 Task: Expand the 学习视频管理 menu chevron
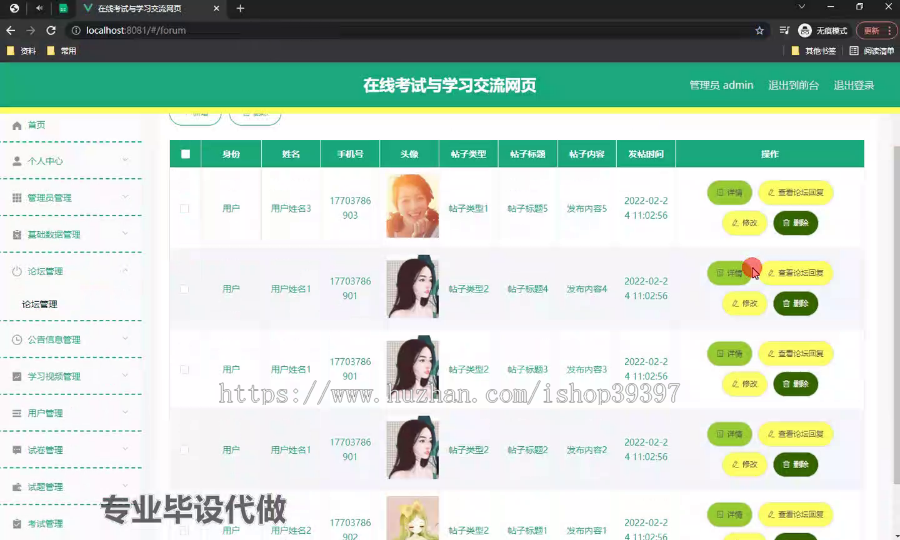[x=125, y=376]
